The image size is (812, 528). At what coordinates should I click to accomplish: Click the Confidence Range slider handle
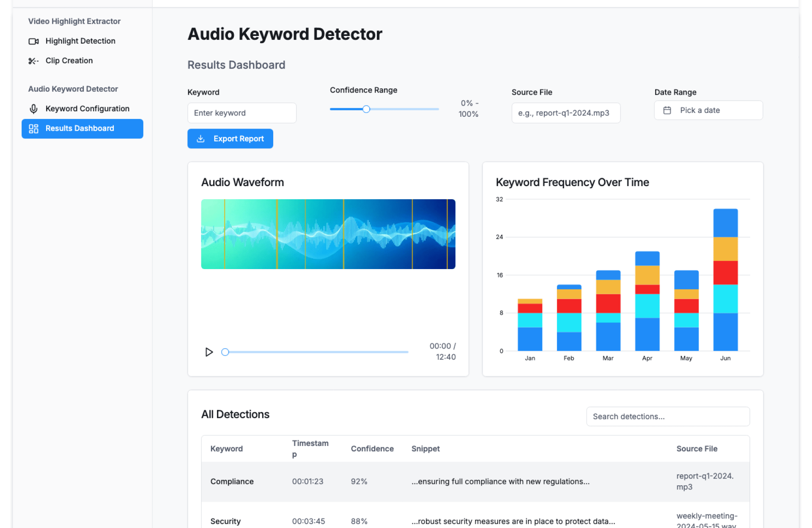click(x=366, y=109)
